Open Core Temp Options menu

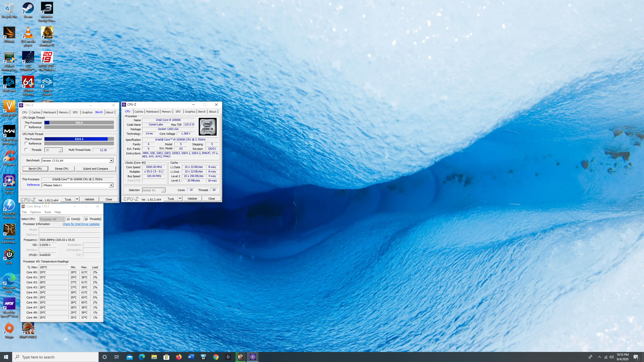click(x=35, y=212)
